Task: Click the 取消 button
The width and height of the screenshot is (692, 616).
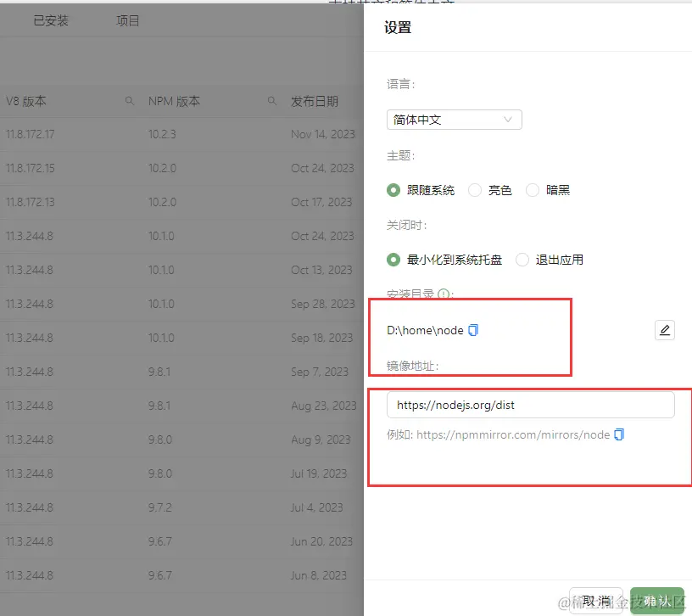Action: tap(596, 601)
